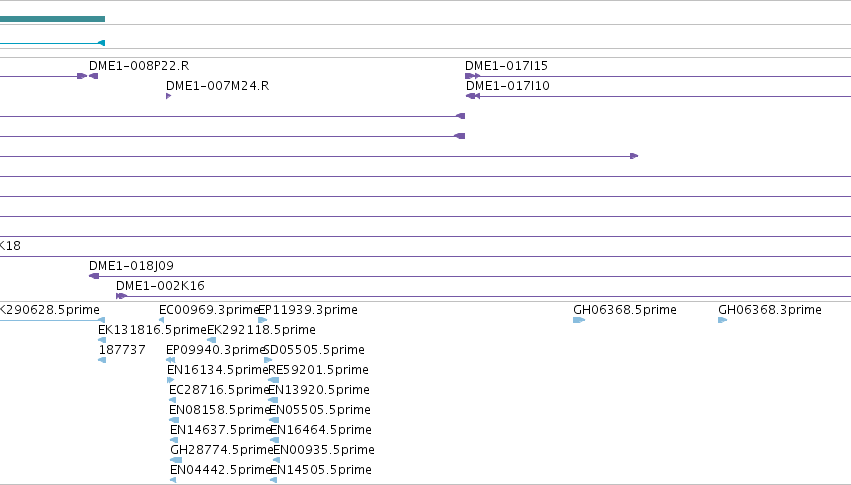Click the SD05505.5prime blue arrow glyph
Viewport: 851px width, 485px height.
(x=268, y=360)
